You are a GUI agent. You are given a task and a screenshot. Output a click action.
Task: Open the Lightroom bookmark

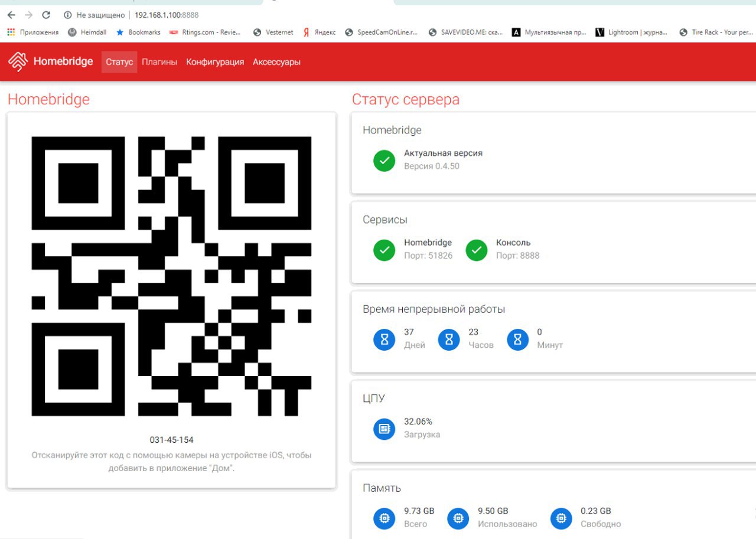click(632, 32)
